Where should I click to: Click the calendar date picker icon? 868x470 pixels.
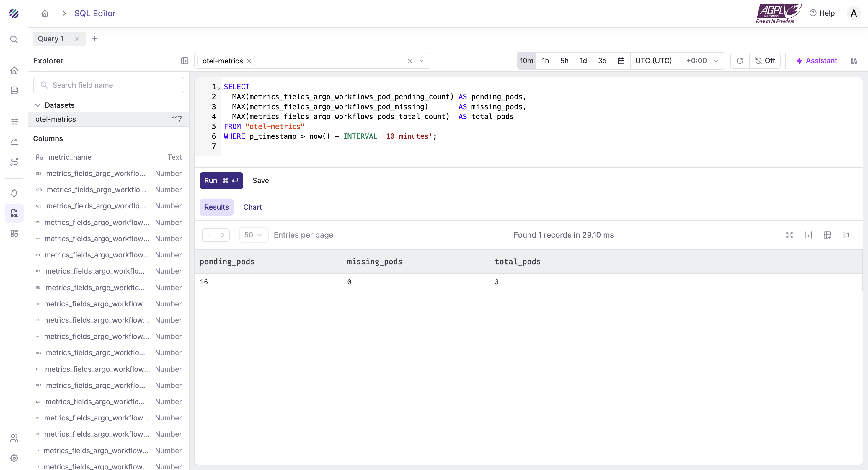(621, 61)
